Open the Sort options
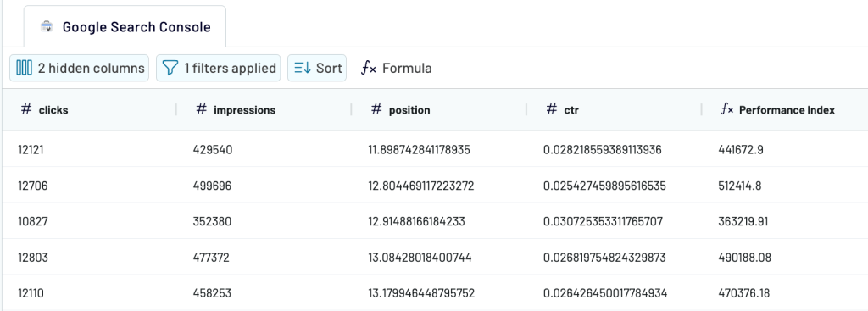The height and width of the screenshot is (311, 868). pos(317,68)
